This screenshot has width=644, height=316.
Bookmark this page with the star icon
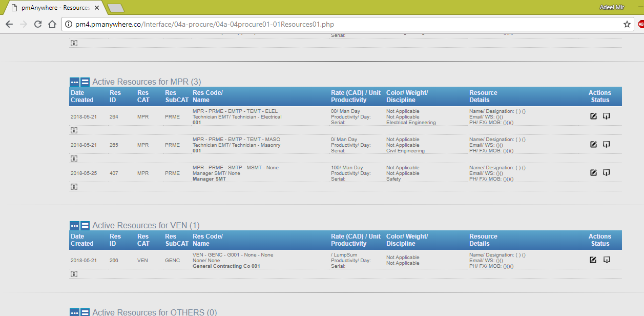pyautogui.click(x=627, y=24)
